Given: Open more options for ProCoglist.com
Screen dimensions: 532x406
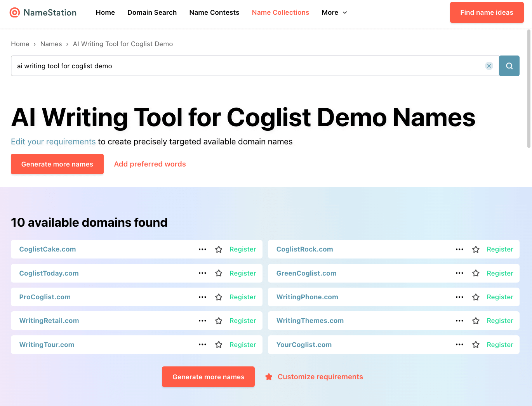Looking at the screenshot, I should pyautogui.click(x=202, y=297).
